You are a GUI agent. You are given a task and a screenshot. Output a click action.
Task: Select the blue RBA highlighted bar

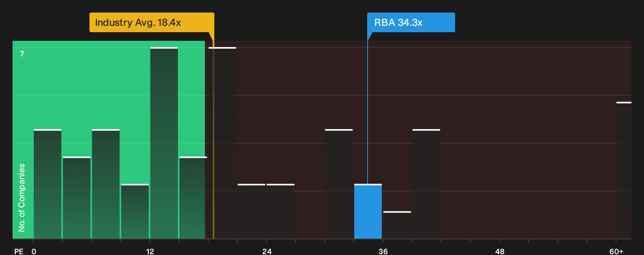click(368, 211)
